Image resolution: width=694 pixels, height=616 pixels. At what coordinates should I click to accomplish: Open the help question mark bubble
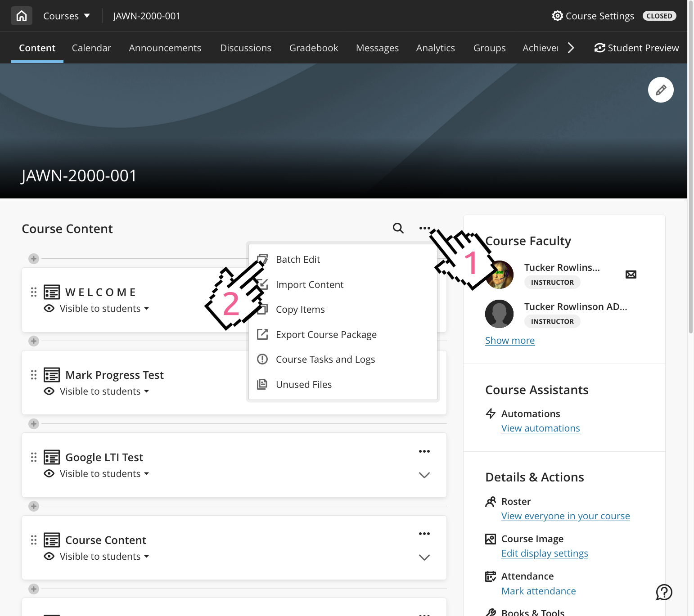[664, 592]
